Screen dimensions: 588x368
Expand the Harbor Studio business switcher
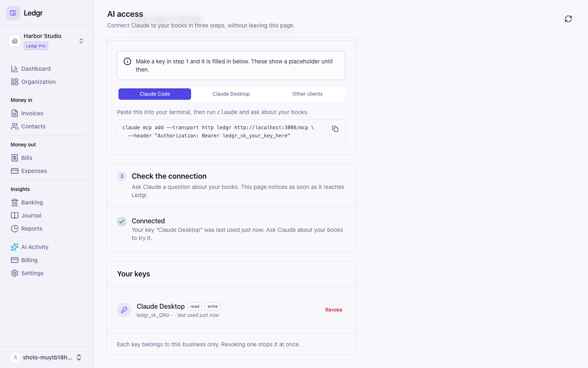coord(47,41)
